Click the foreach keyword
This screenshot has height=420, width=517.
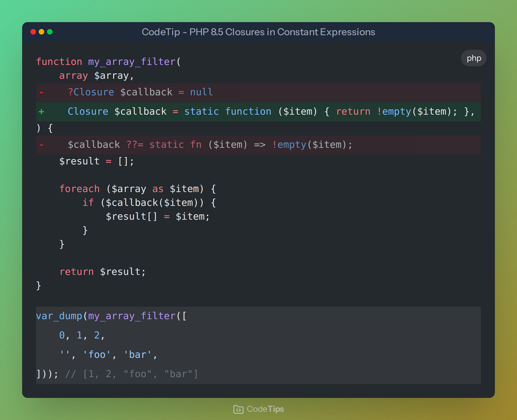tap(80, 189)
